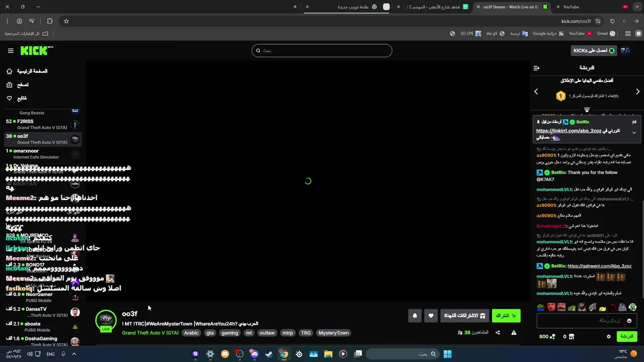Show hidden system tray icons

click(x=74, y=354)
